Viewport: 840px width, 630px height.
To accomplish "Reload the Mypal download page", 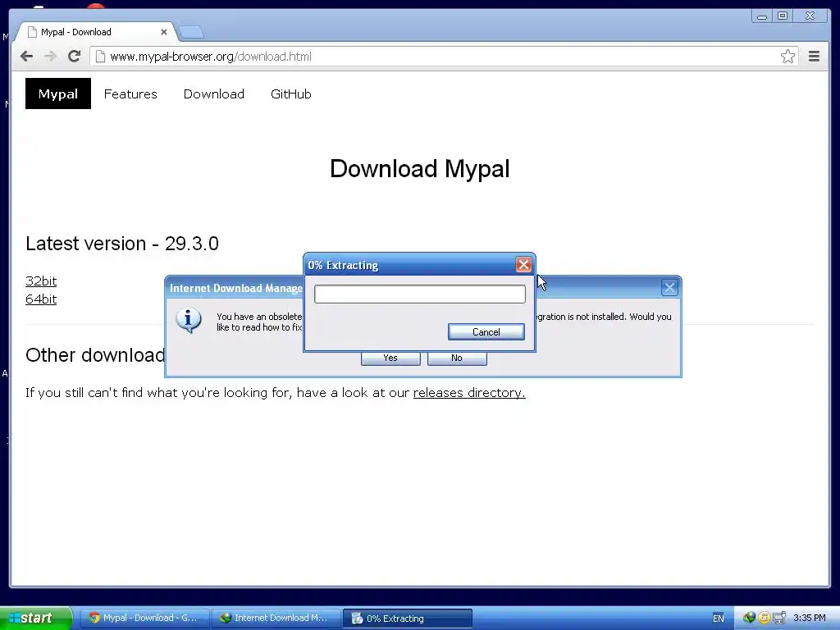I will [74, 57].
